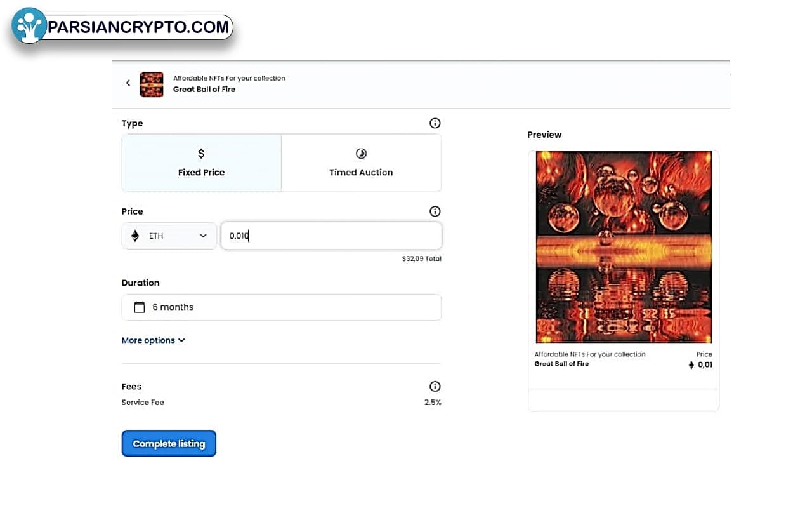Open the Price info icon
This screenshot has height=508, width=812.
(x=435, y=211)
